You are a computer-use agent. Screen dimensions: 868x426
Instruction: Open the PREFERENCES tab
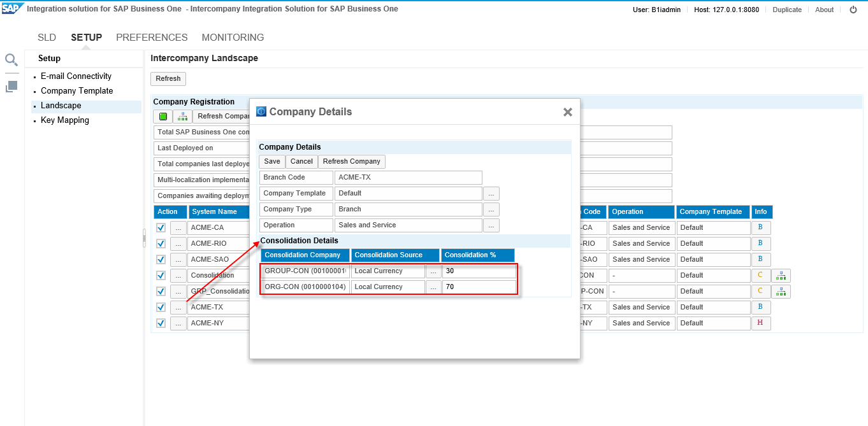coord(152,38)
